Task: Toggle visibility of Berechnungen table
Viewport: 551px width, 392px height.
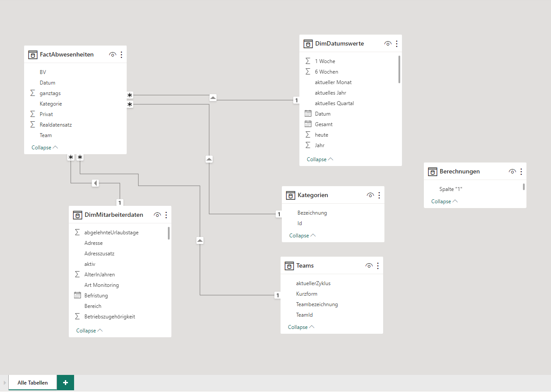Action: (x=512, y=172)
